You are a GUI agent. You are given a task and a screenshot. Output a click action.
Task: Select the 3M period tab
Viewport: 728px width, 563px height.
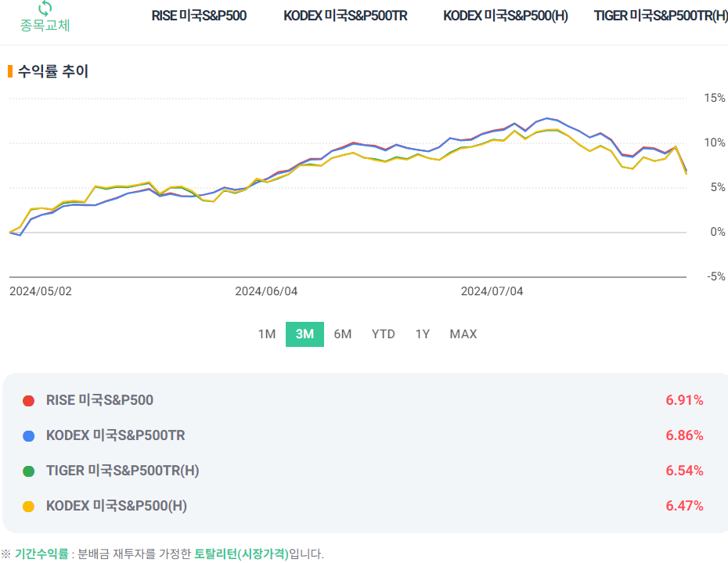point(305,334)
